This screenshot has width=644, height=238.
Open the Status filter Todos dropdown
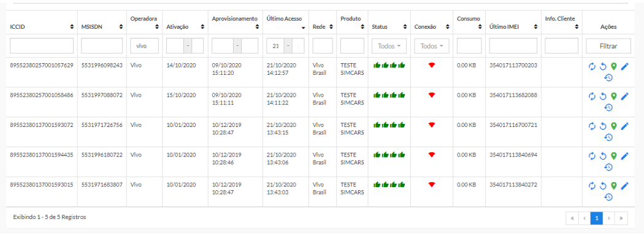point(389,46)
